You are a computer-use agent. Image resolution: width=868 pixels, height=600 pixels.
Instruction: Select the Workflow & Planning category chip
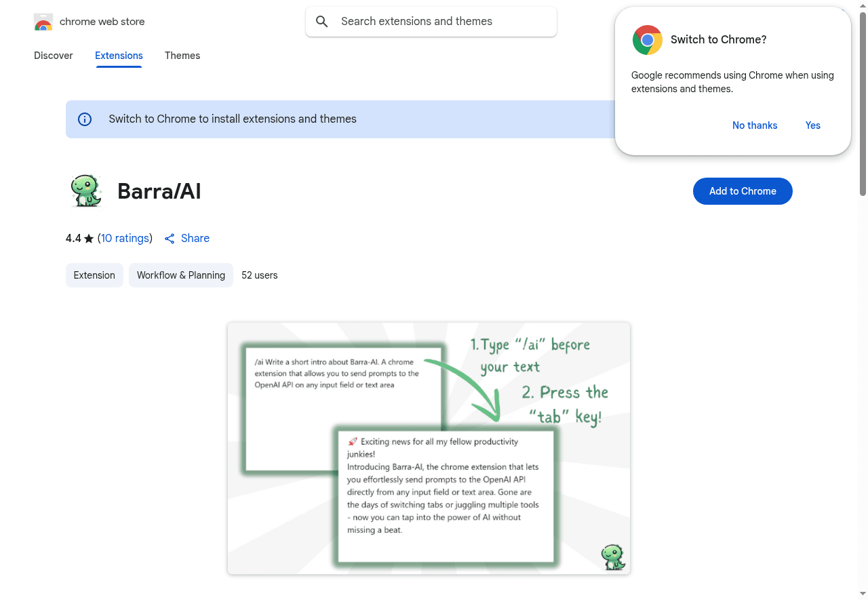(181, 275)
